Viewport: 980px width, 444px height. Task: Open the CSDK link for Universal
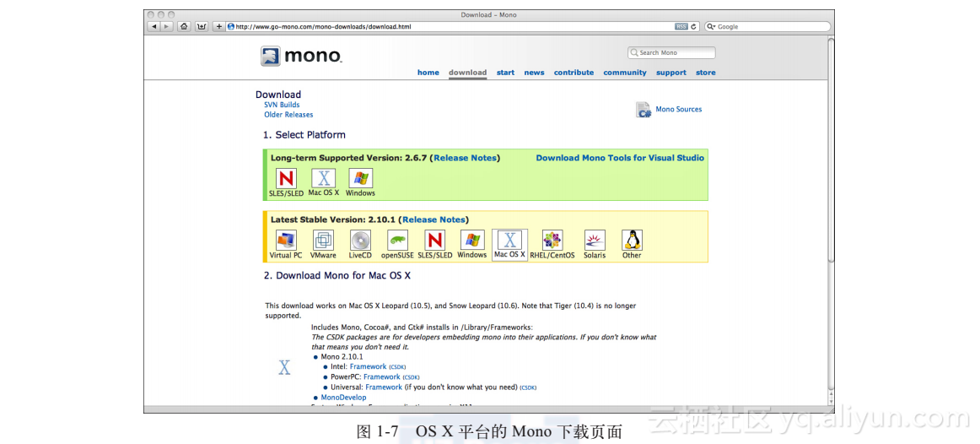point(528,387)
